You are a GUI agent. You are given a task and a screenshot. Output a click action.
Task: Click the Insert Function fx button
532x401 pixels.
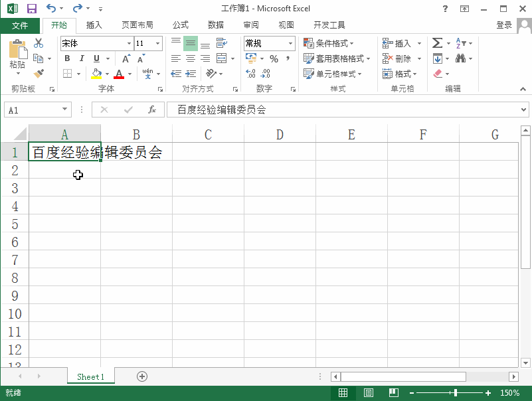point(152,110)
